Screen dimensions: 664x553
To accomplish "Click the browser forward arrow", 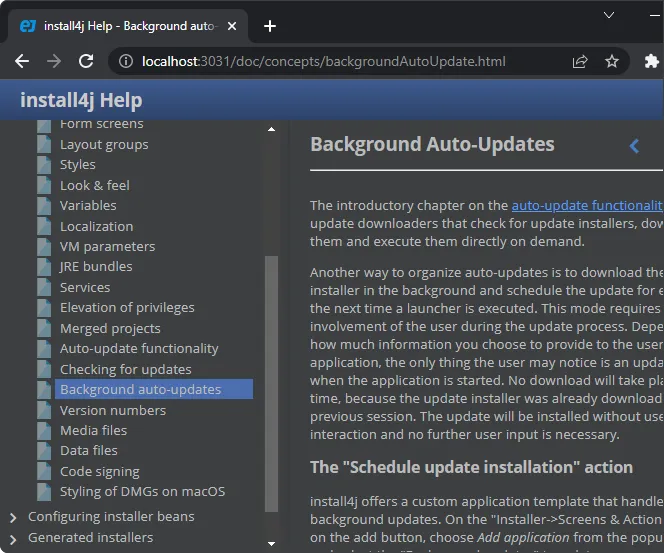I will pyautogui.click(x=54, y=61).
